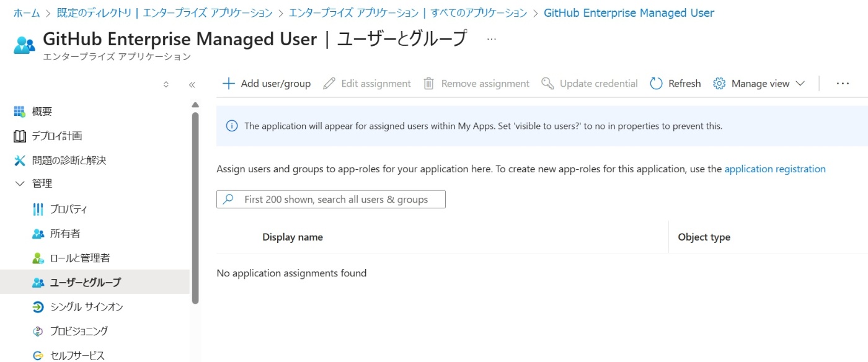
Task: Select 所有者 in the side menu
Action: pos(65,234)
